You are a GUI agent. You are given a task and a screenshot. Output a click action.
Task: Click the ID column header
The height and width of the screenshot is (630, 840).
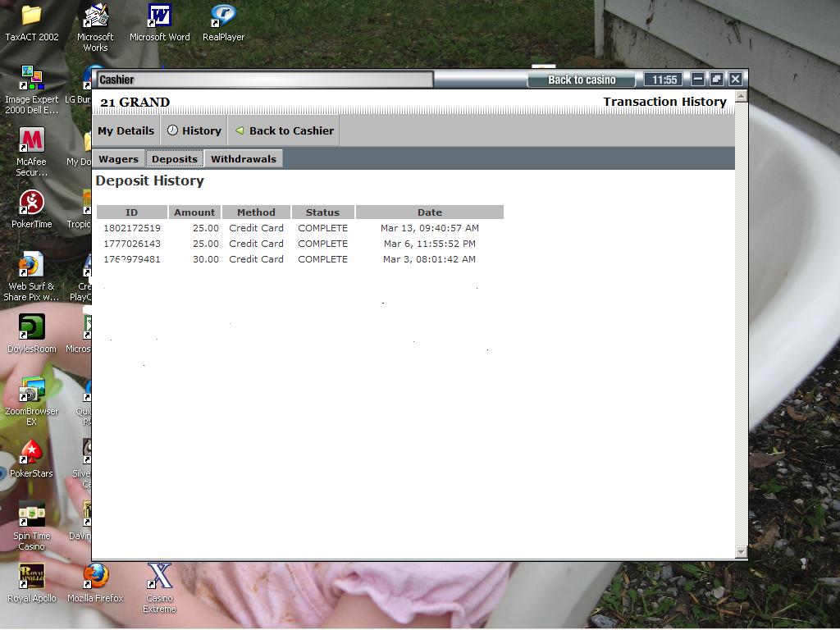pyautogui.click(x=132, y=212)
